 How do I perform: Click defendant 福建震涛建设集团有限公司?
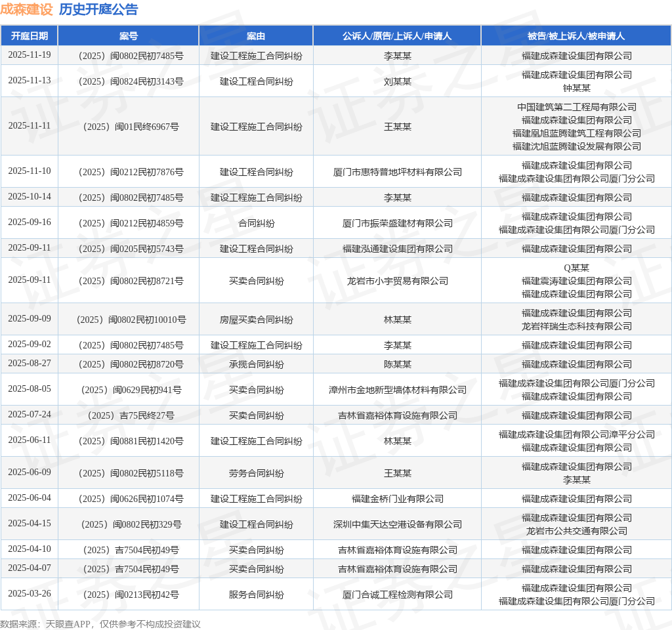click(x=576, y=281)
